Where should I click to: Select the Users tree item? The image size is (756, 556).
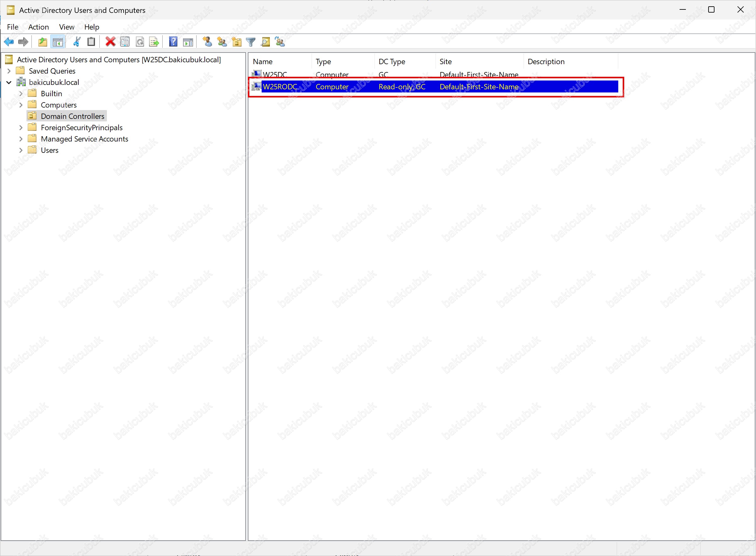tap(49, 150)
